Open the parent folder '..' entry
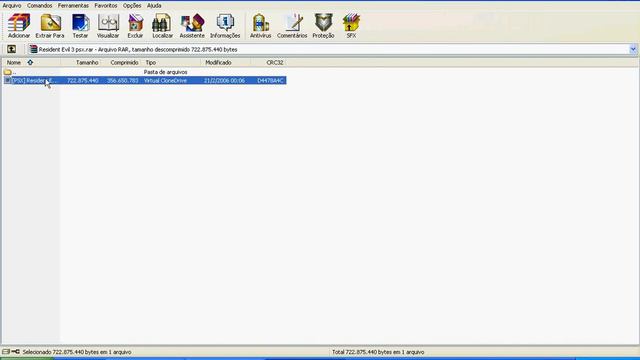Viewport: 640px width, 360px height. [x=10, y=72]
